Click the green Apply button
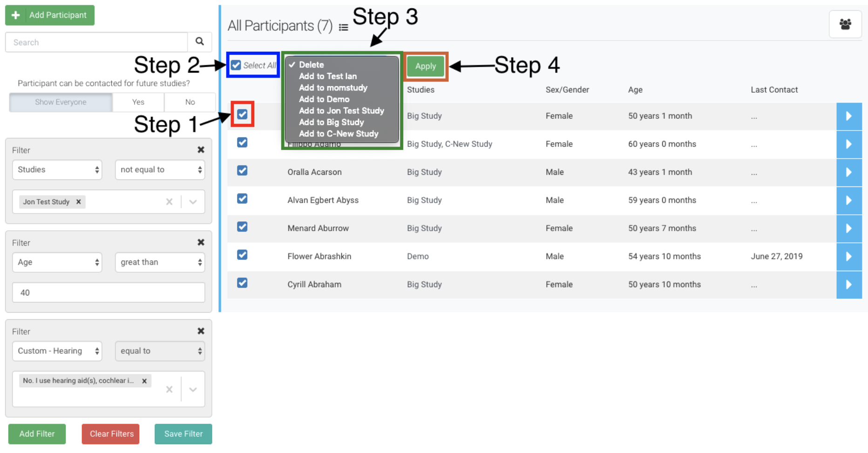Screen dimensions: 868x453 coord(425,66)
